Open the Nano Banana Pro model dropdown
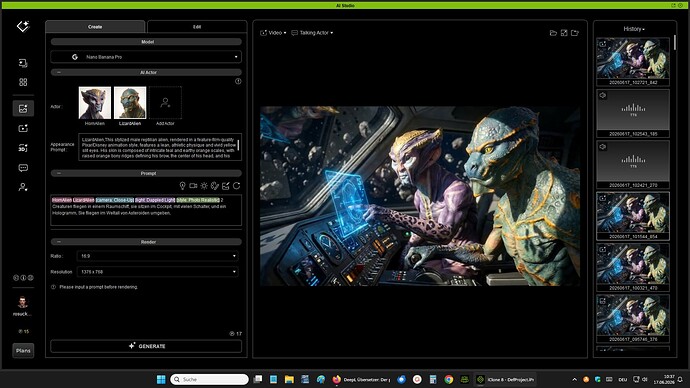Viewport: 690px width, 388px height. (x=146, y=57)
